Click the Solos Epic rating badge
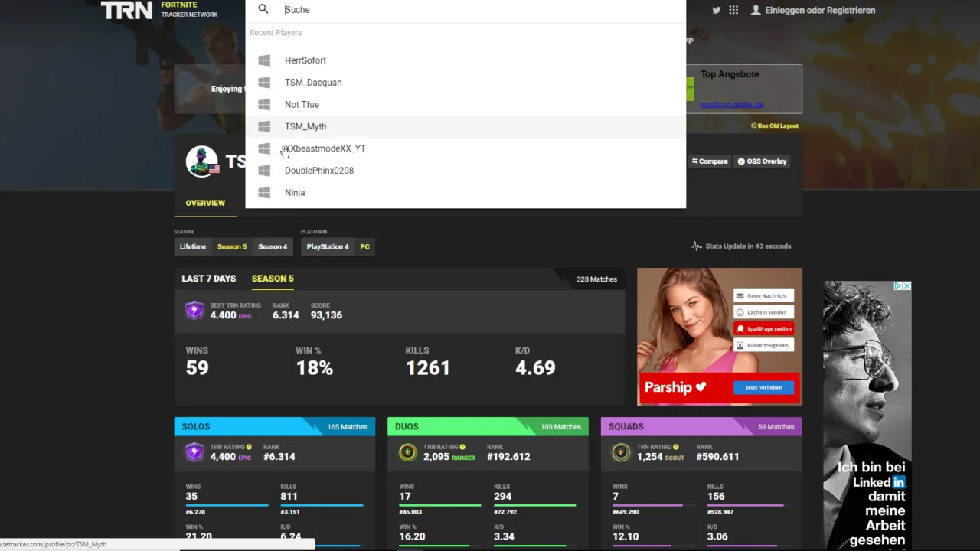The image size is (980, 551). pyautogui.click(x=194, y=452)
